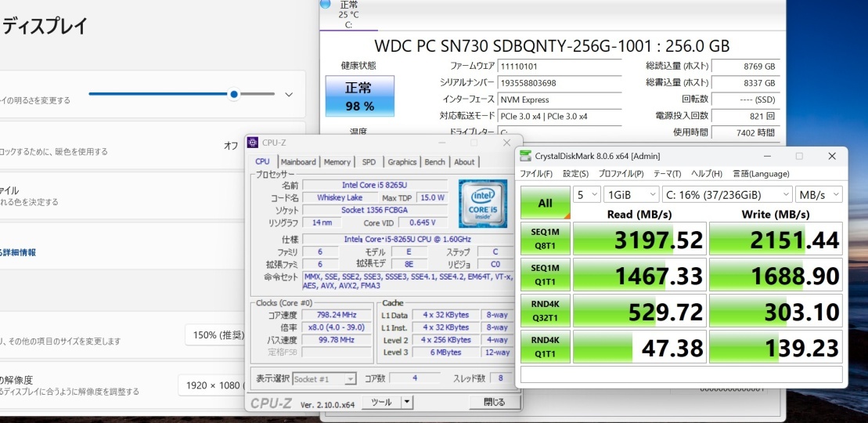Click the power-on count value 821 回
868x423 pixels.
coord(746,117)
